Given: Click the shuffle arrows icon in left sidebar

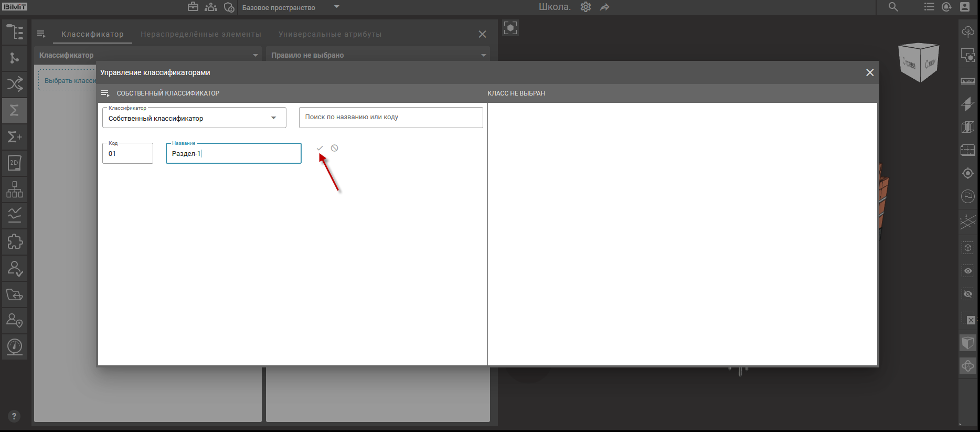Looking at the screenshot, I should [x=15, y=84].
